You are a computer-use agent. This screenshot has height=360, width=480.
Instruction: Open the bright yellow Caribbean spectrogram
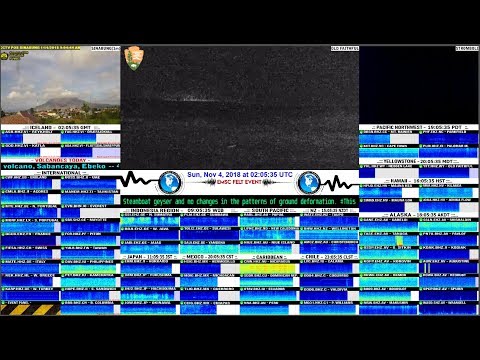tap(269, 267)
